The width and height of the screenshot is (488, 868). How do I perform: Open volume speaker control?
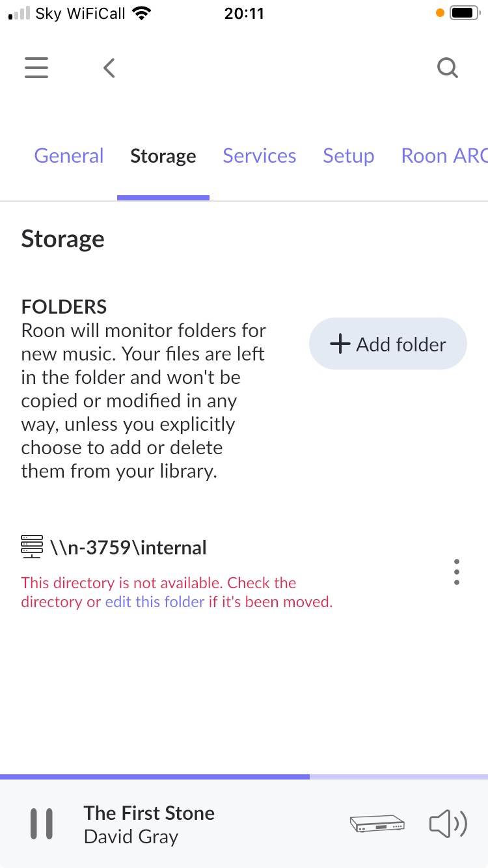click(x=448, y=824)
